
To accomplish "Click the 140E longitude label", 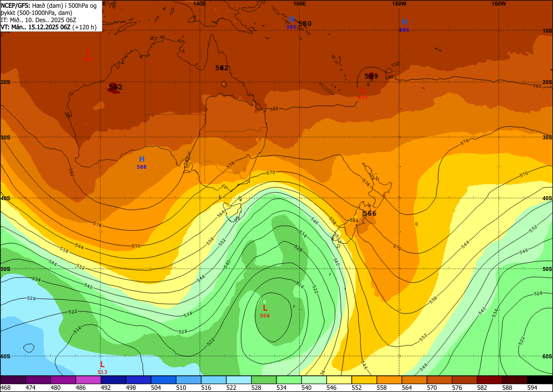I will [x=200, y=4].
